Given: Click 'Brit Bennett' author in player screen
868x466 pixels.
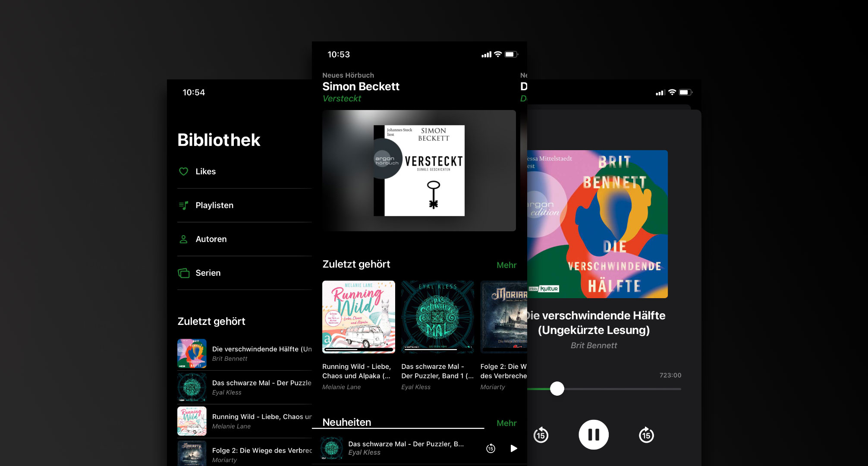Looking at the screenshot, I should coord(594,345).
